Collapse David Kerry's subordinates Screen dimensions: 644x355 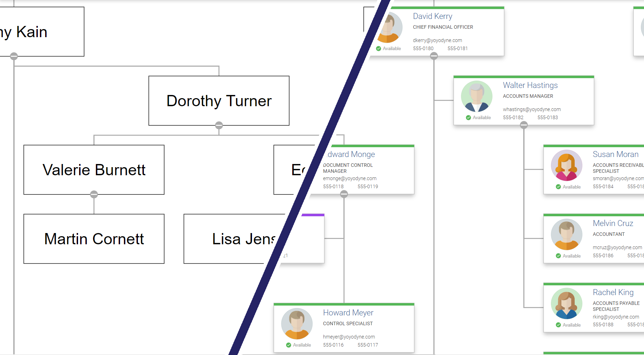(x=434, y=56)
